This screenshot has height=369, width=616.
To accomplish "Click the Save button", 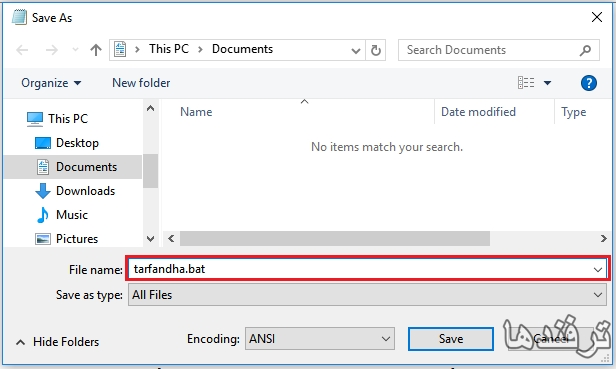I will pyautogui.click(x=451, y=339).
